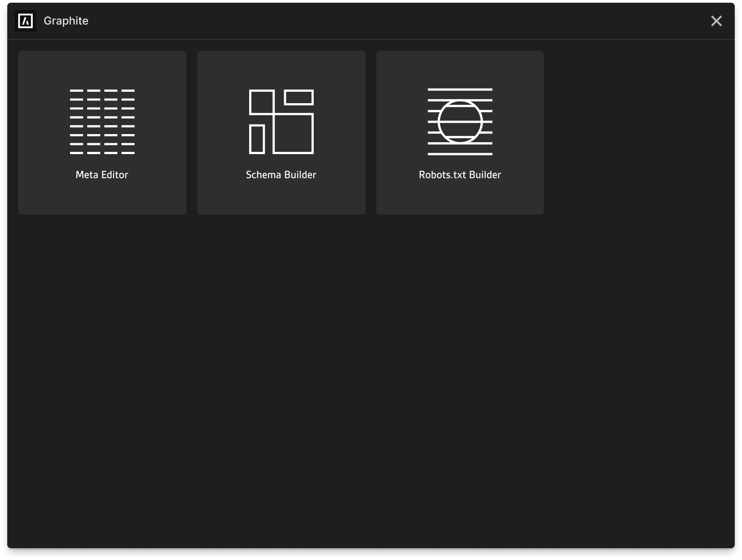
Task: Click the Meta Editor label
Action: point(102,175)
